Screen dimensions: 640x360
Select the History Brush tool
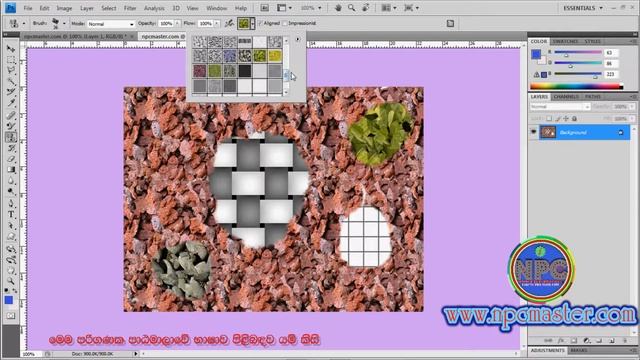(11, 148)
